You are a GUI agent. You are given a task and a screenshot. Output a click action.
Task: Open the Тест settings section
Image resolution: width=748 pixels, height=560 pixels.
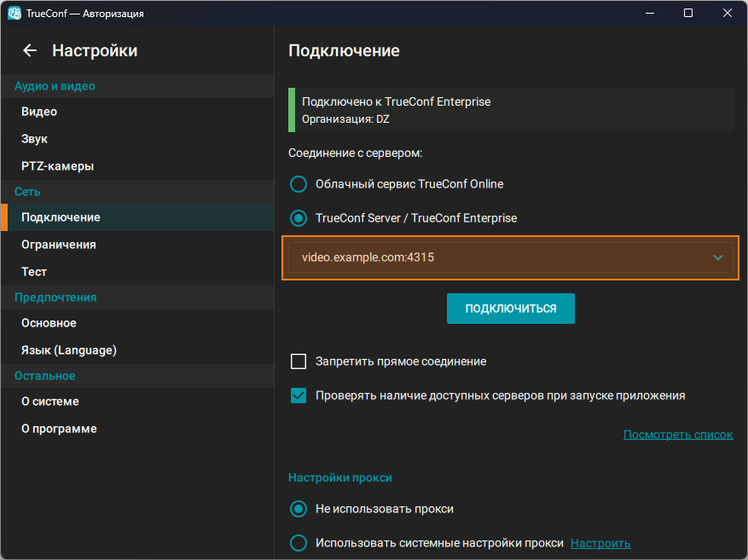pyautogui.click(x=137, y=272)
